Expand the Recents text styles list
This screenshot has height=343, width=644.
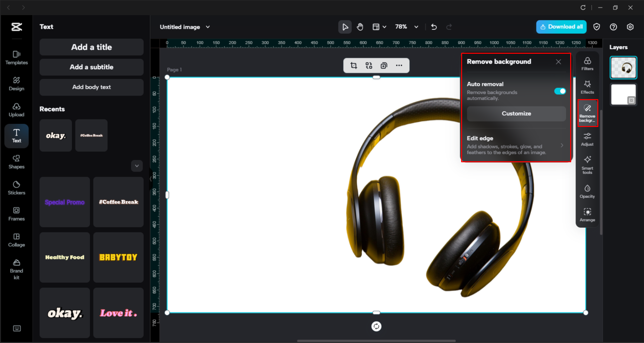click(137, 166)
